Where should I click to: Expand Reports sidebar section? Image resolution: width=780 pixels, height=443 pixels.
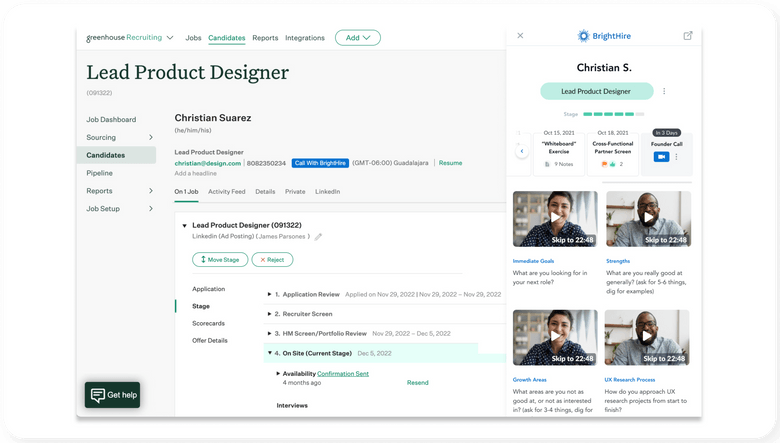(x=151, y=191)
